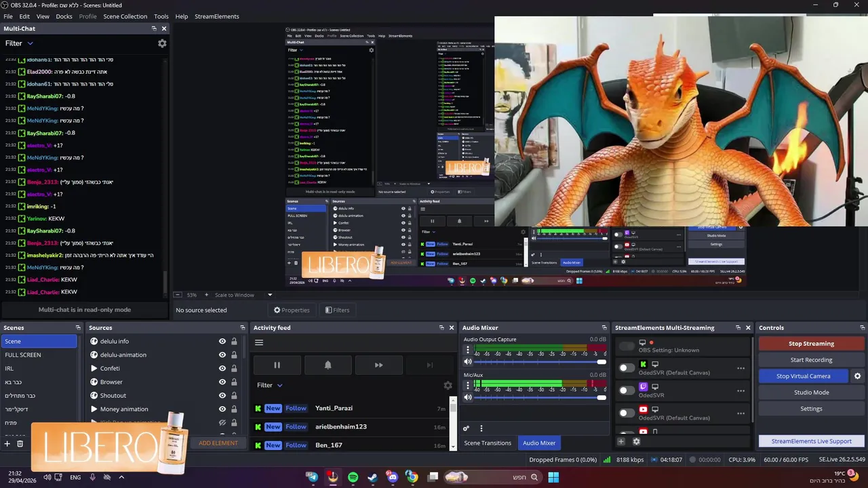
Task: Mute the Mic/Aux speaker icon
Action: pos(467,397)
